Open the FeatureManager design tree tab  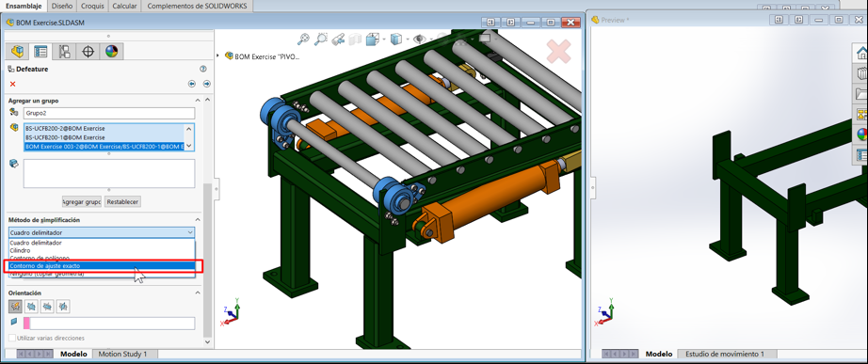(x=17, y=52)
